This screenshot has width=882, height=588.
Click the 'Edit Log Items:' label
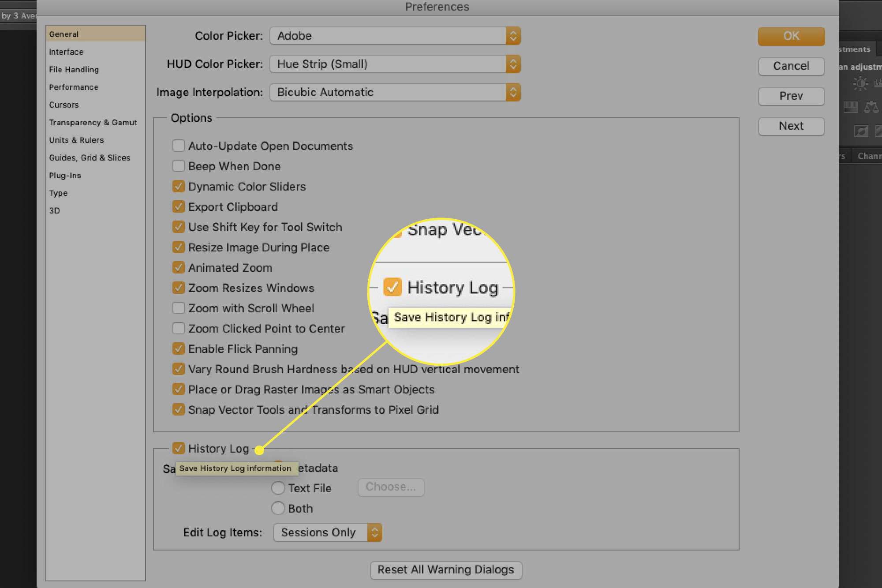[222, 532]
